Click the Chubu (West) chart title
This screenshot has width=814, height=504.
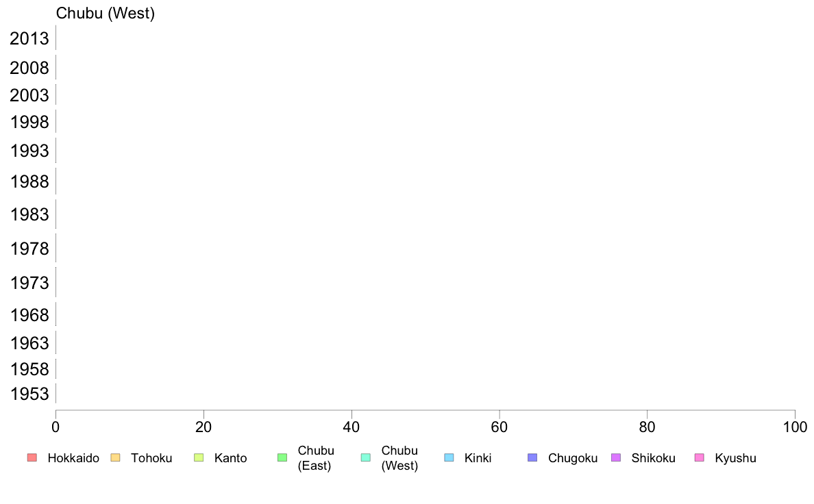pyautogui.click(x=106, y=14)
